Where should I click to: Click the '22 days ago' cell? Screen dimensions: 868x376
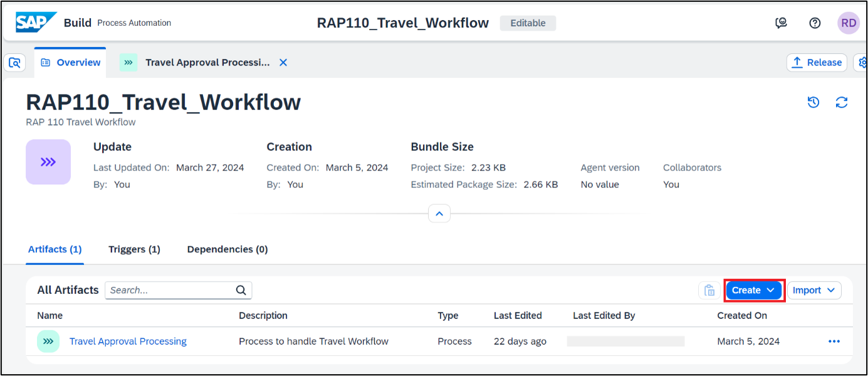click(x=520, y=342)
